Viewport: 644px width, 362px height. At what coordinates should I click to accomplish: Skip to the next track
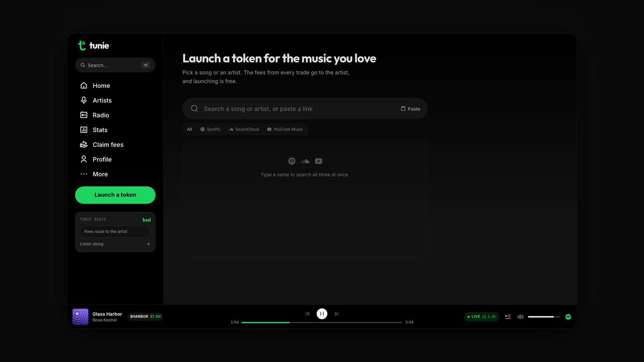tap(336, 314)
